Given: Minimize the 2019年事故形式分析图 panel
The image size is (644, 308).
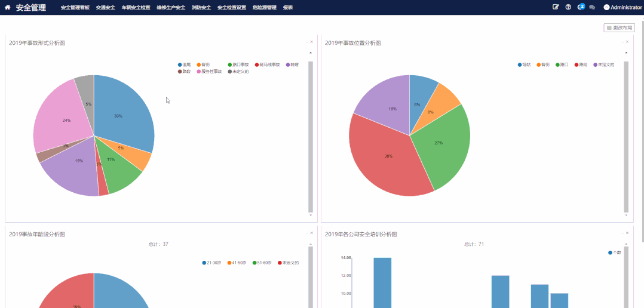Looking at the screenshot, I should click(x=307, y=42).
